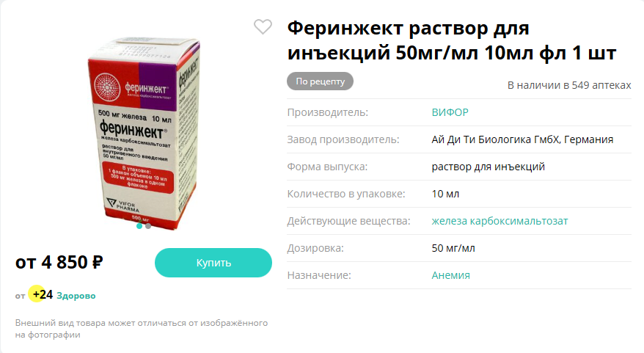Click the Купить button

[213, 263]
